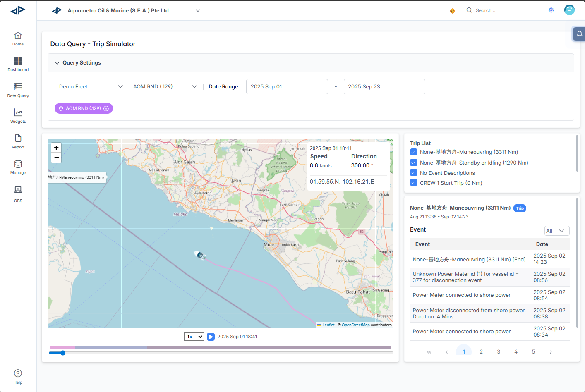The height and width of the screenshot is (392, 585).
Task: Open the Demo Fleet dropdown
Action: point(91,87)
